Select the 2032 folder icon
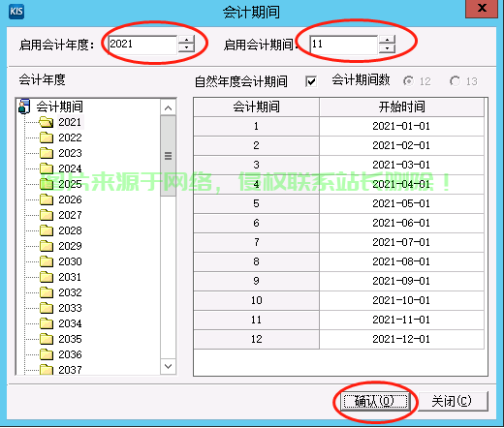The image size is (504, 428). pos(47,292)
